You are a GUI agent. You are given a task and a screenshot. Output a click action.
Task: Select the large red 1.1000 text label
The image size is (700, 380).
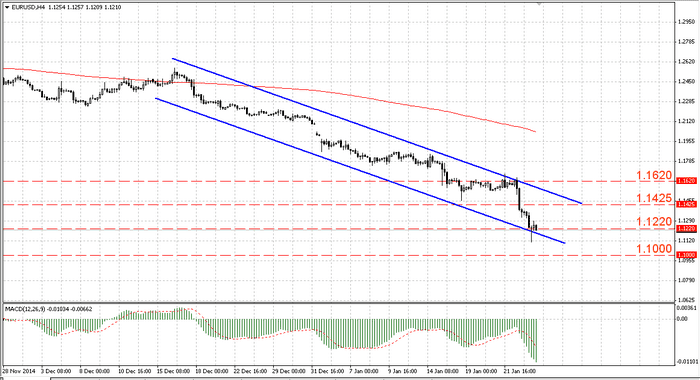coord(654,249)
